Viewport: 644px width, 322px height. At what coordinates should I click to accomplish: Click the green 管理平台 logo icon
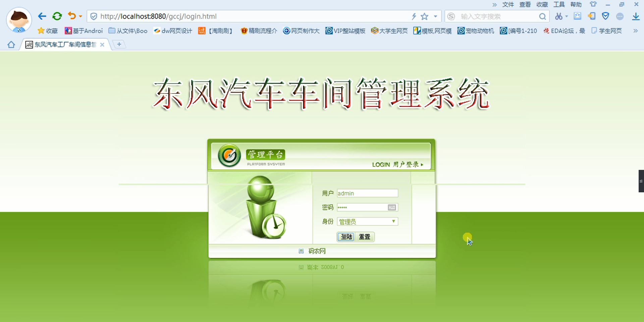click(x=229, y=155)
